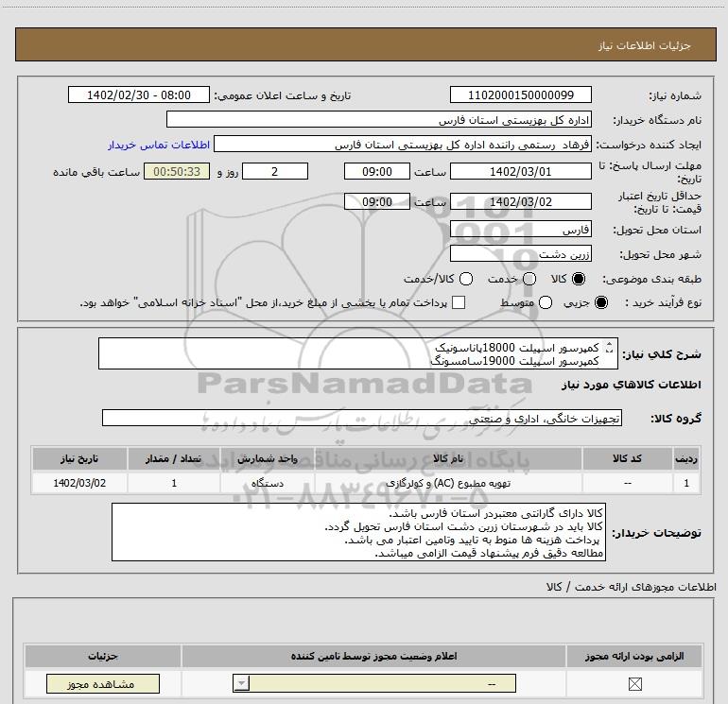Image resolution: width=728 pixels, height=704 pixels.
Task: Click the واحد شمارش column header
Action: (x=268, y=458)
